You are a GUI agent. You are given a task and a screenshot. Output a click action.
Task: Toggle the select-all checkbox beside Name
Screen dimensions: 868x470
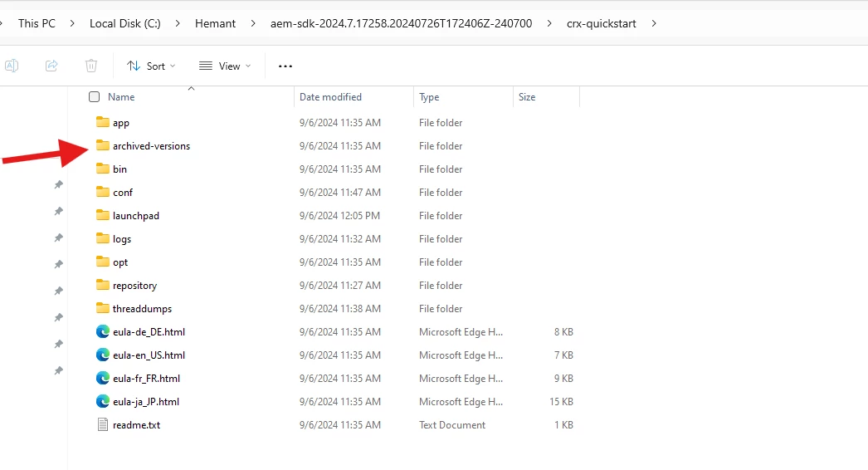(94, 97)
